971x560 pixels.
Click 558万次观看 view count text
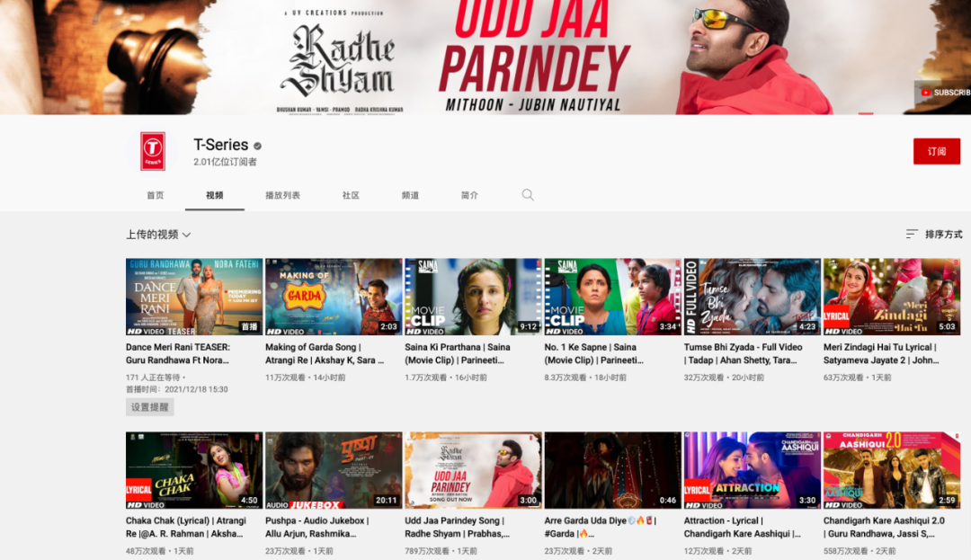(x=846, y=551)
